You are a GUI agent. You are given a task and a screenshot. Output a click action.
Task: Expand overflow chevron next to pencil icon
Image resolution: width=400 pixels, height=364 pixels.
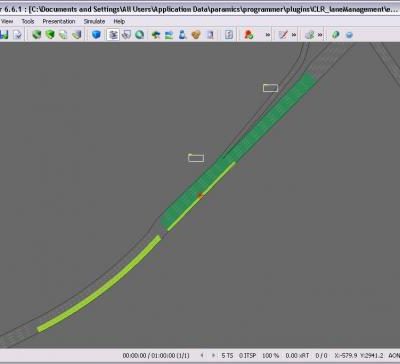[294, 35]
